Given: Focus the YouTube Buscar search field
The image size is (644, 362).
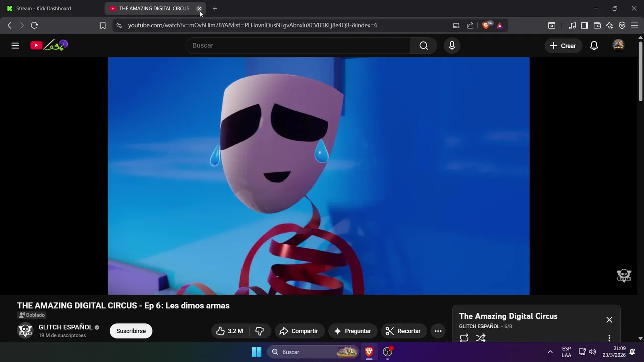Looking at the screenshot, I should coord(298,45).
